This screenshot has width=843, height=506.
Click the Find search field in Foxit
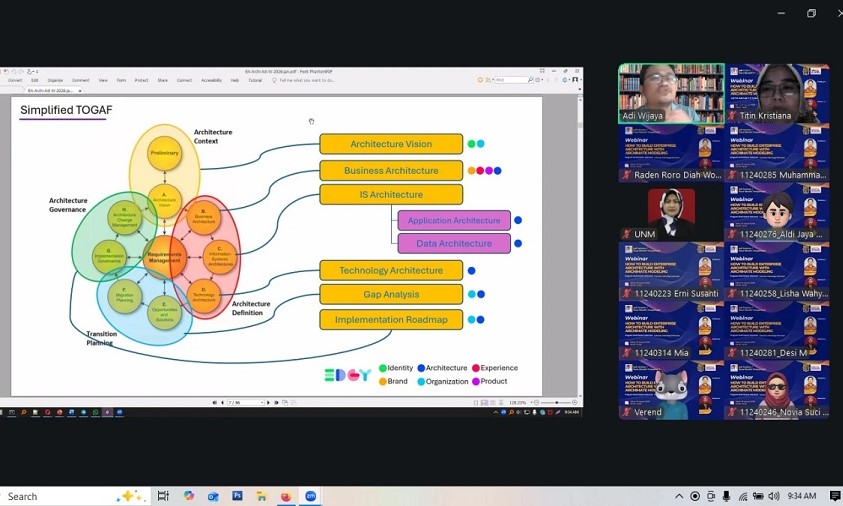[x=513, y=80]
